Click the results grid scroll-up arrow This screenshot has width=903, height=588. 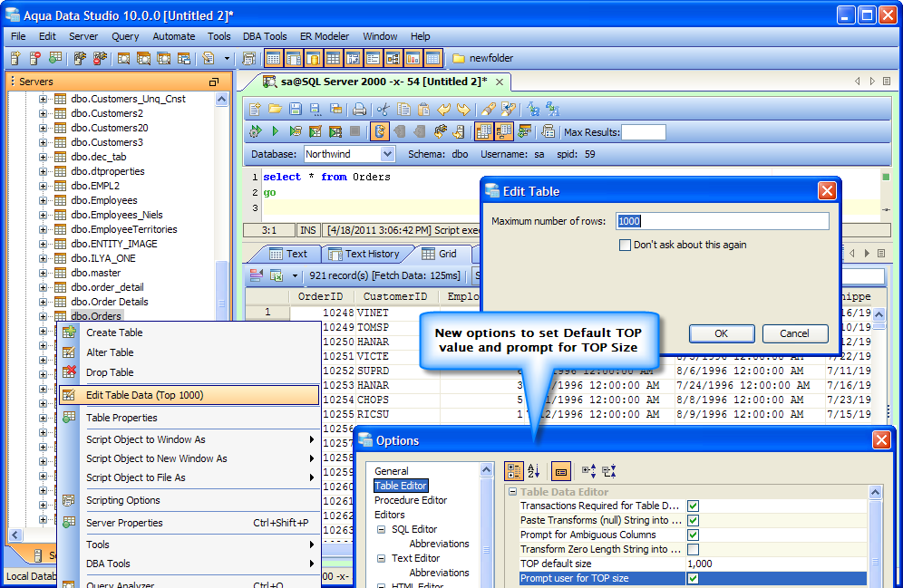[879, 314]
